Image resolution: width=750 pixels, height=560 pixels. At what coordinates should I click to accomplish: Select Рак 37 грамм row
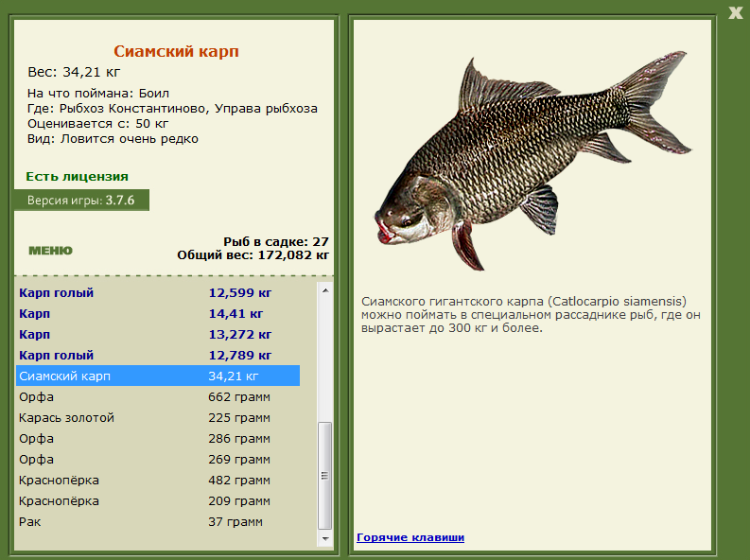click(158, 522)
